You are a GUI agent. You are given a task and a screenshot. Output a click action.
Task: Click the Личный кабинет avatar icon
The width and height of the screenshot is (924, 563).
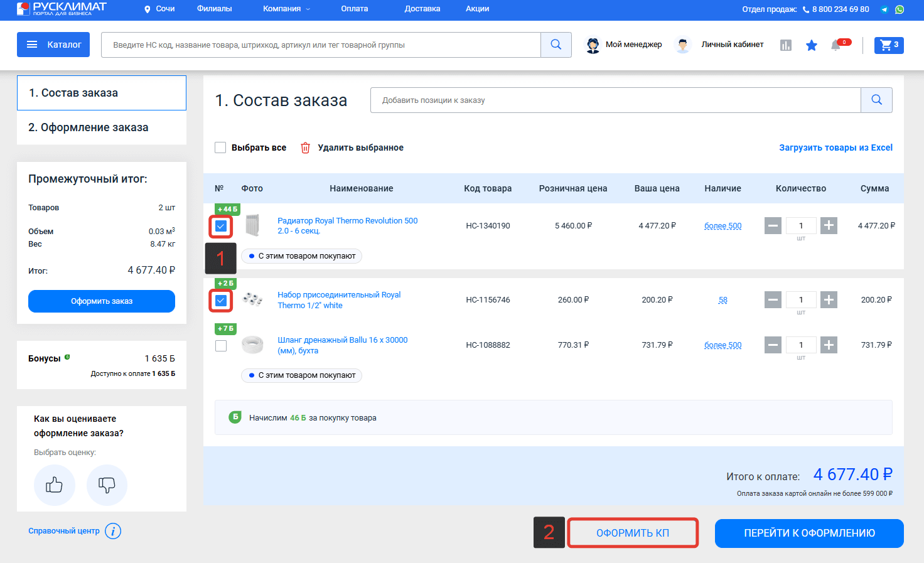[x=682, y=45]
